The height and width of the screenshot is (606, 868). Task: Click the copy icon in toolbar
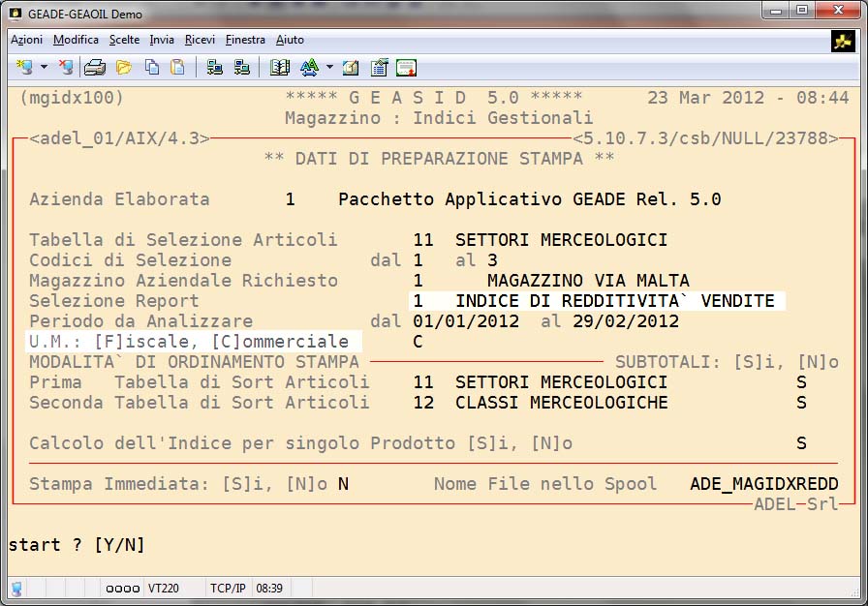[152, 68]
